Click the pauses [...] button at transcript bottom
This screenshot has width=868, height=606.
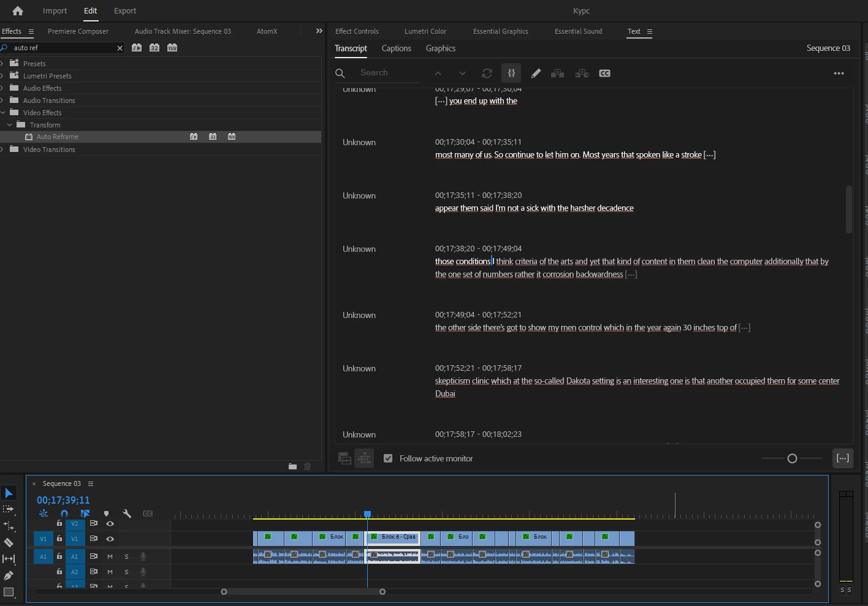[x=843, y=458]
